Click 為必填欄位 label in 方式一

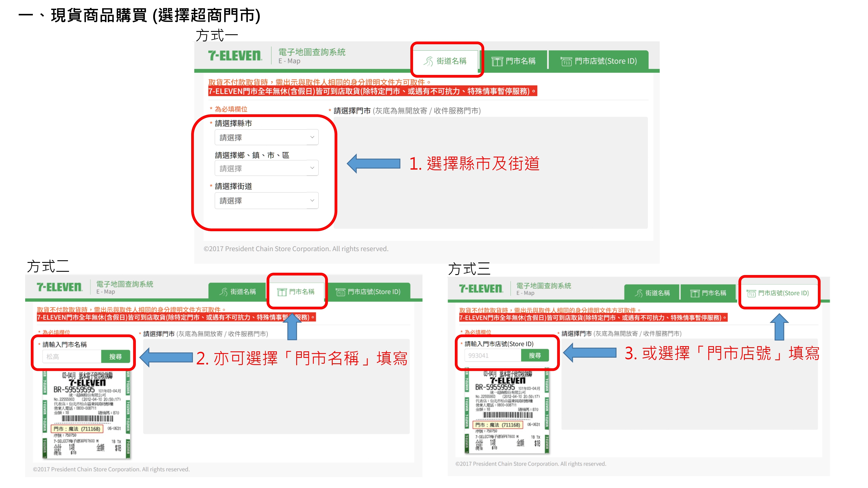(231, 109)
